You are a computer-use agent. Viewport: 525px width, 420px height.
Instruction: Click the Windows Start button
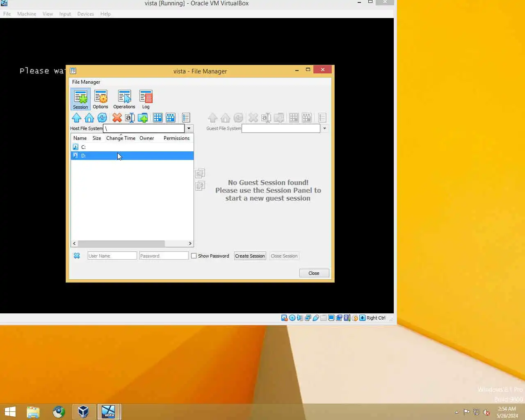tap(10, 412)
